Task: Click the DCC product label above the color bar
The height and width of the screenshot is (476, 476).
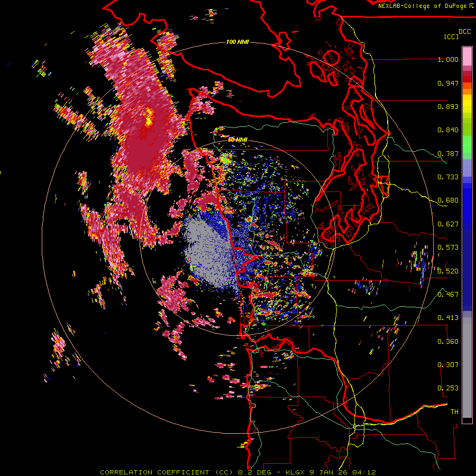Action: coord(465,32)
